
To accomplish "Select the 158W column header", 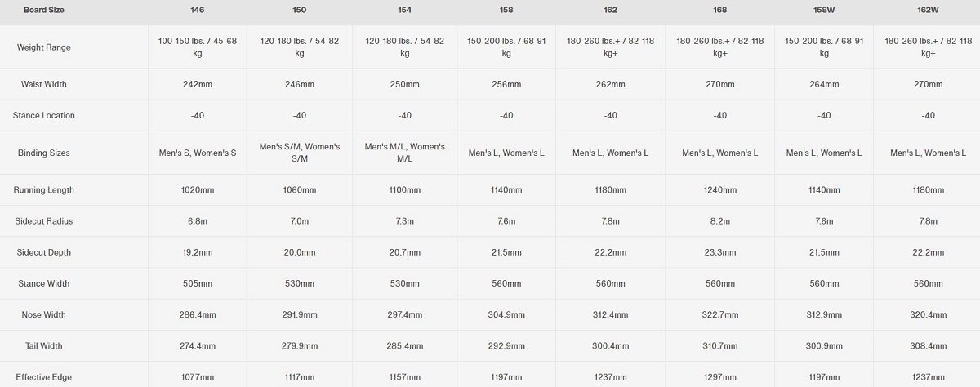I will coord(823,10).
